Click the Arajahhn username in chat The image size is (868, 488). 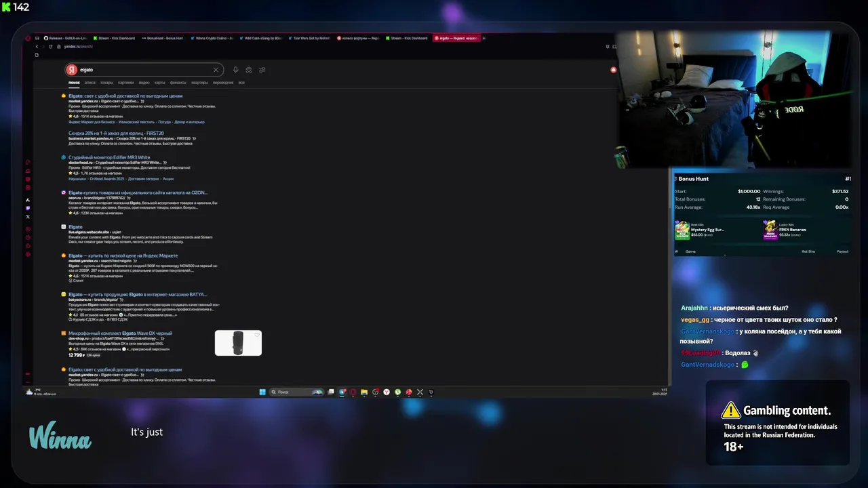(x=694, y=308)
